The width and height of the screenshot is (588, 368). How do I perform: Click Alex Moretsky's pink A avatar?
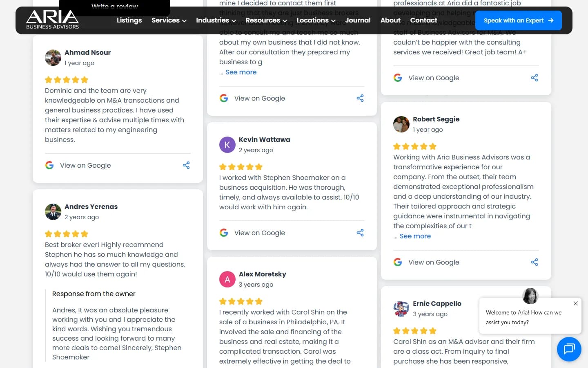point(227,279)
